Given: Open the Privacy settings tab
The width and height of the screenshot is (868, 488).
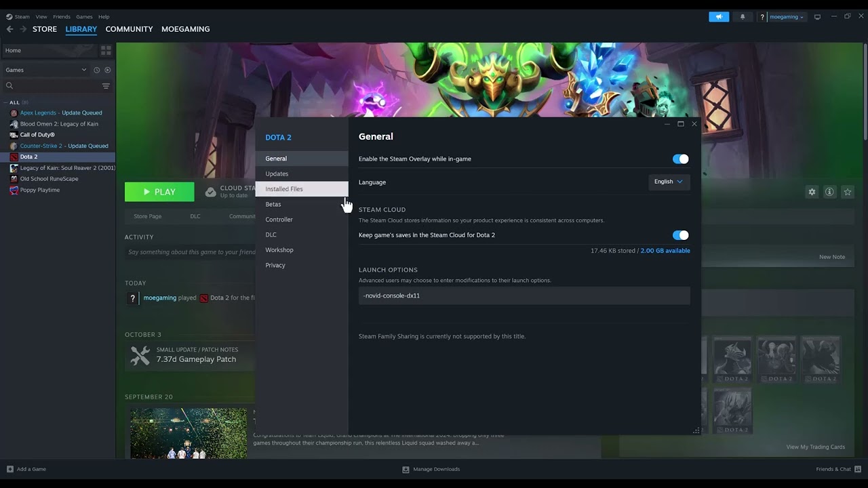Looking at the screenshot, I should click(302, 265).
